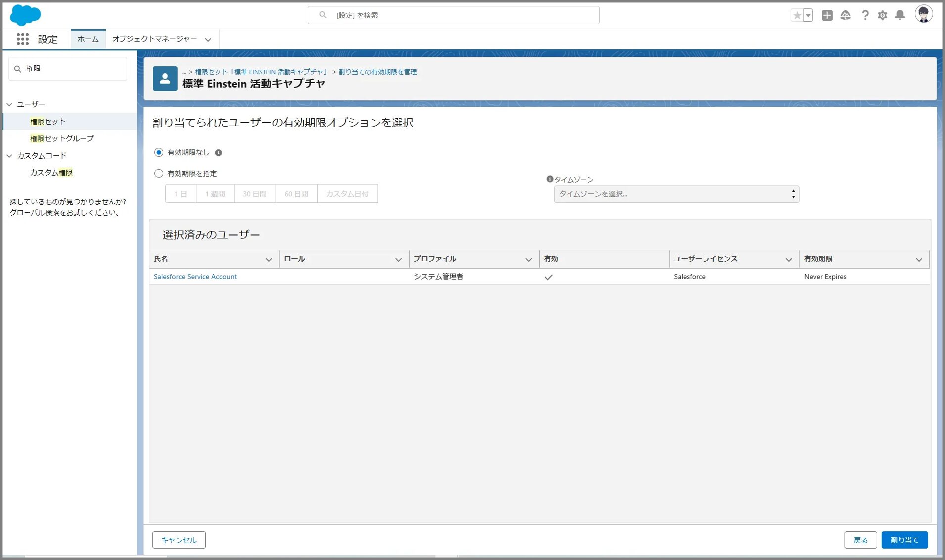Screen dimensions: 945x560
Task: Select 権限セット in the sidebar
Action: click(48, 122)
